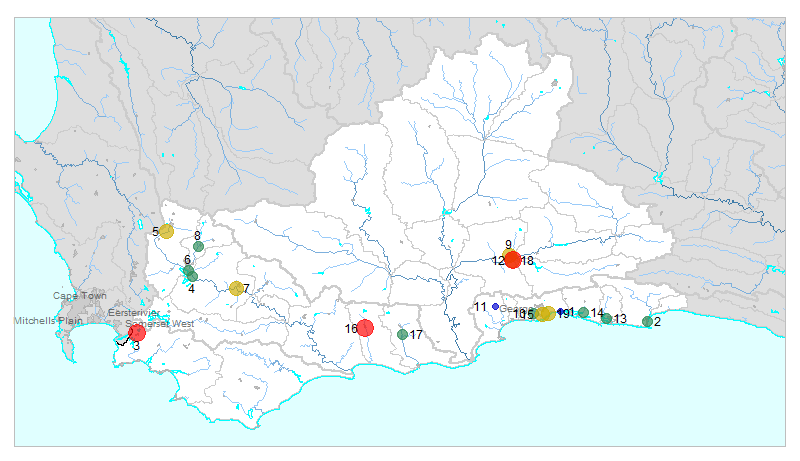Click the Cape Town city label
Screen dimensions: 800x461
[80, 296]
